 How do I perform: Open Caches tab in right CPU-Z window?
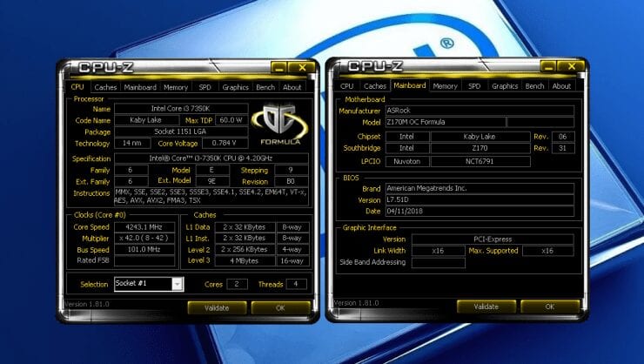374,86
